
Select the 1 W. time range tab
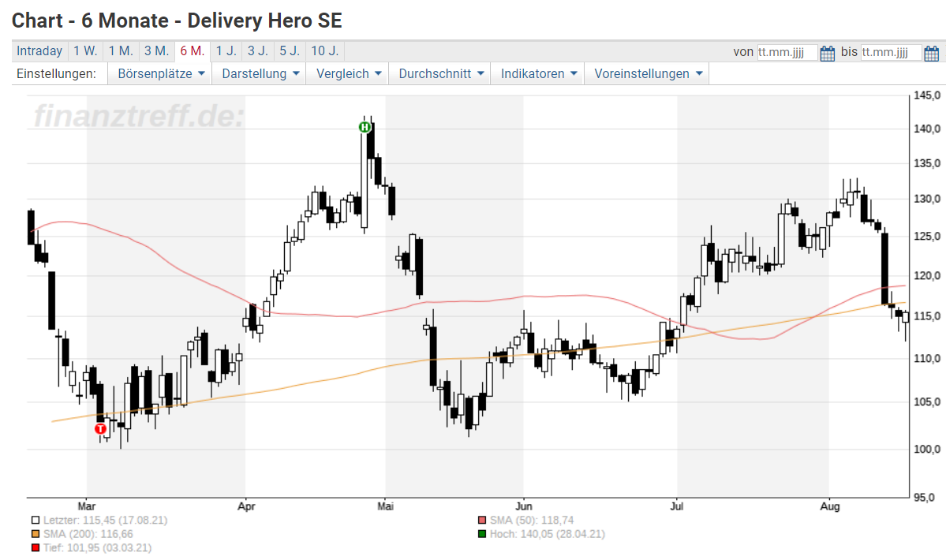click(85, 51)
